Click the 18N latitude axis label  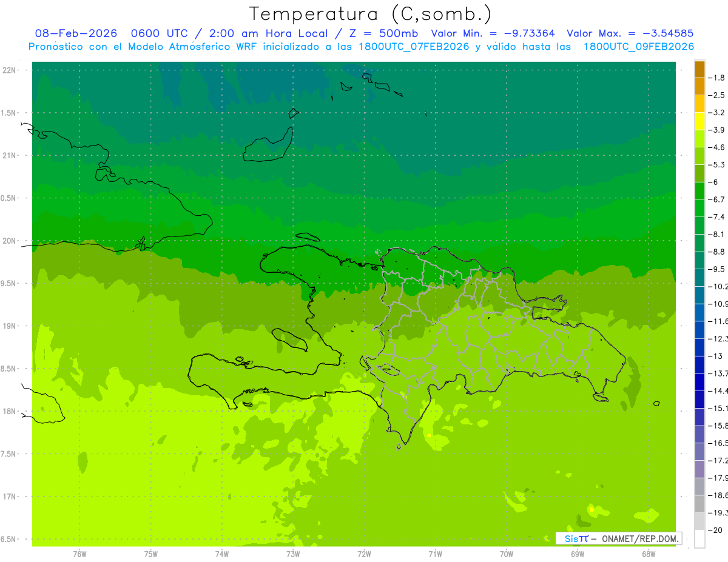9,411
